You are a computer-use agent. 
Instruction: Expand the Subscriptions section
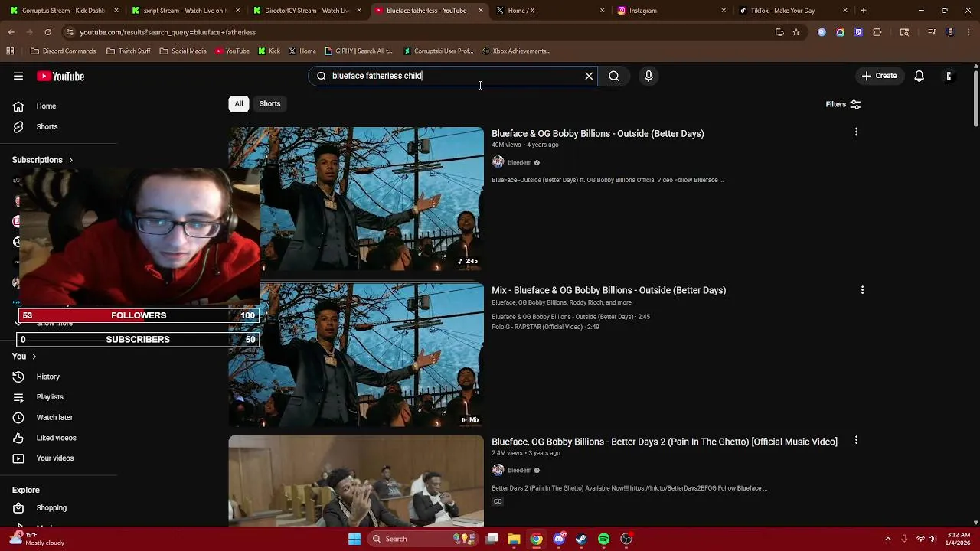[x=43, y=160]
